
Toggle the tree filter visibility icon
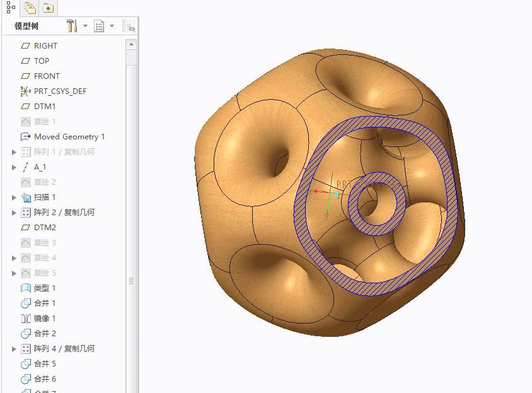(x=129, y=26)
